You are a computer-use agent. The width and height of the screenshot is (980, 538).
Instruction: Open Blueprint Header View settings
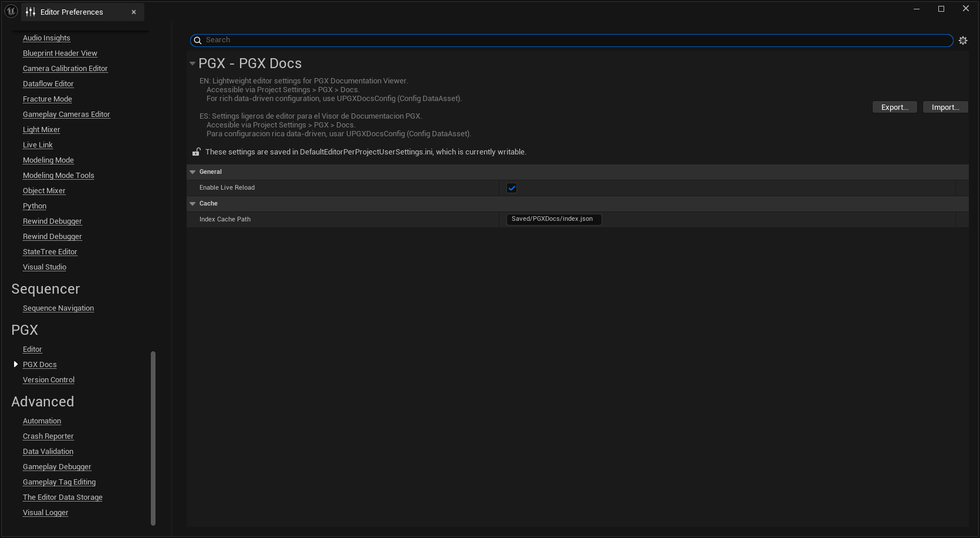click(60, 53)
